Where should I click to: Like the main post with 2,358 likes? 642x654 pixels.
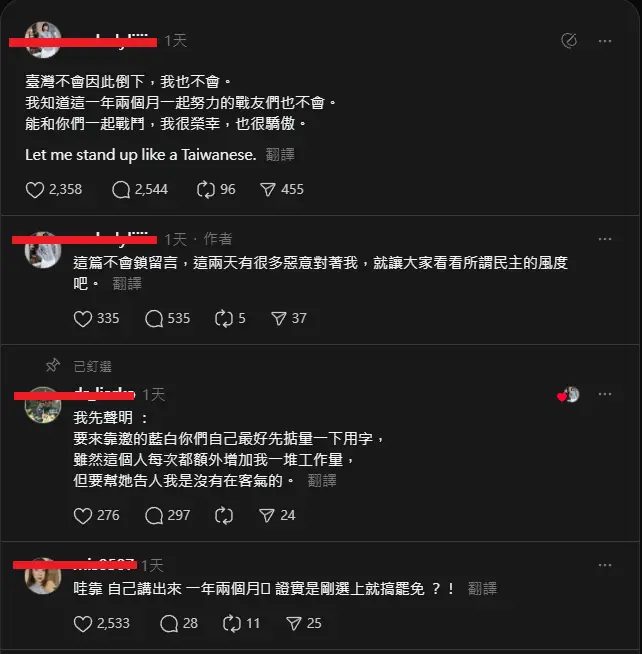coord(35,190)
